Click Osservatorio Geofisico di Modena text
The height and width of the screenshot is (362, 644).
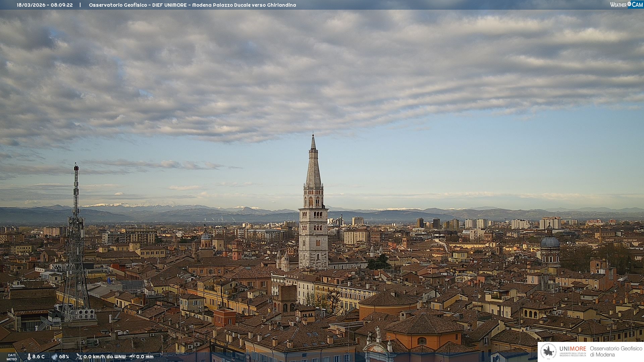(616, 351)
